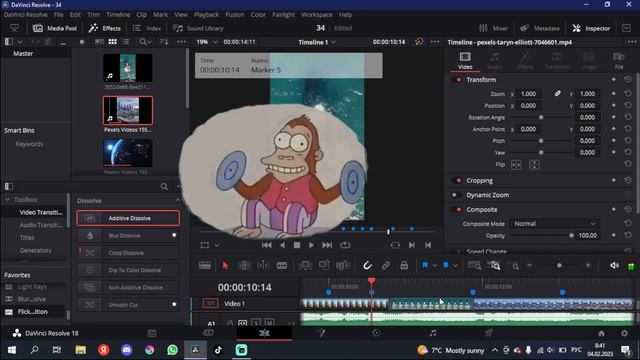Open the Index panel
The width and height of the screenshot is (640, 360).
click(x=147, y=28)
